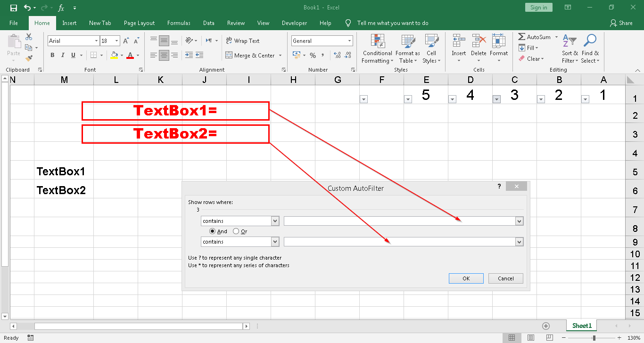The image size is (644, 343).
Task: Click OK in Custom AutoFilter dialog
Action: click(x=466, y=278)
